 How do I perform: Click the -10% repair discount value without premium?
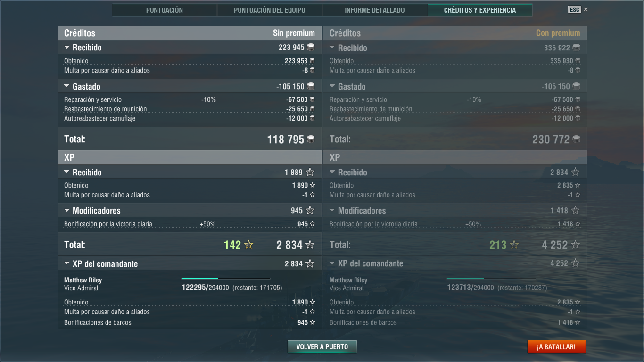208,99
